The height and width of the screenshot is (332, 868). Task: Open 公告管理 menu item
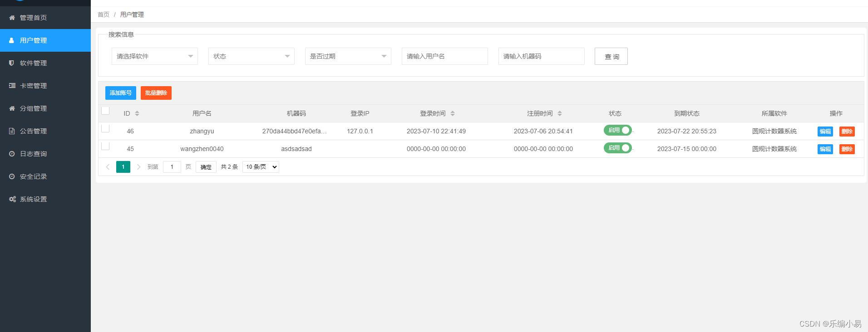[45, 131]
